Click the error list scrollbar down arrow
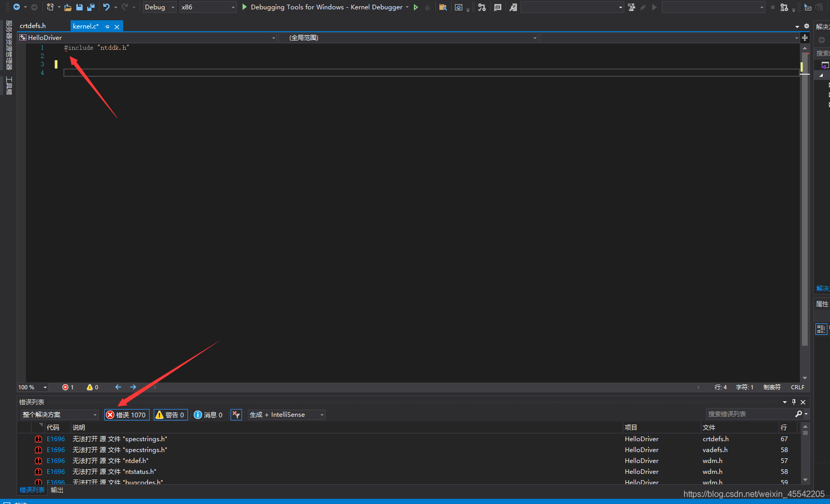Viewport: 830px width, 504px height. (x=805, y=480)
